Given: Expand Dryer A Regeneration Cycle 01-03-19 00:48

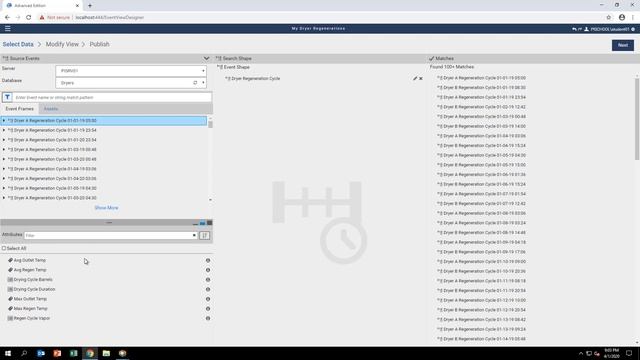Looking at the screenshot, I should (x=4, y=150).
